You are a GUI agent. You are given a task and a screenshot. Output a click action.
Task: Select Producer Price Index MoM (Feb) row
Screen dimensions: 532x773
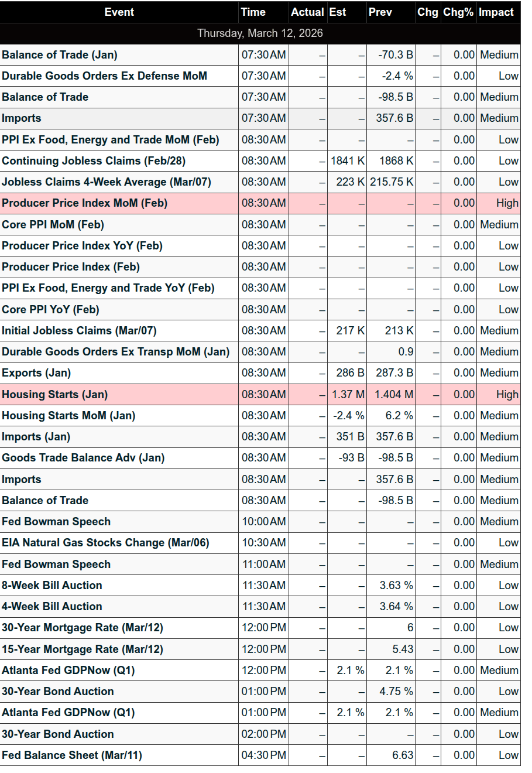[85, 203]
